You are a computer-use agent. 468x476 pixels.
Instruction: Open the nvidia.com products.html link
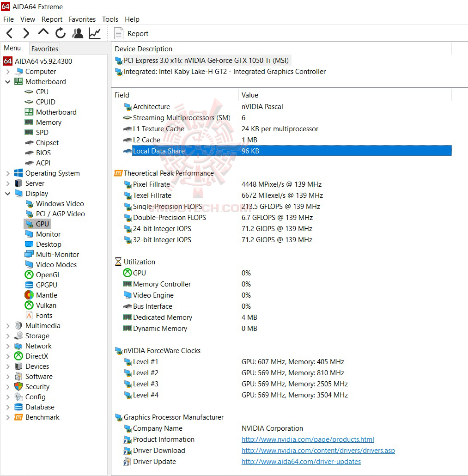click(308, 439)
